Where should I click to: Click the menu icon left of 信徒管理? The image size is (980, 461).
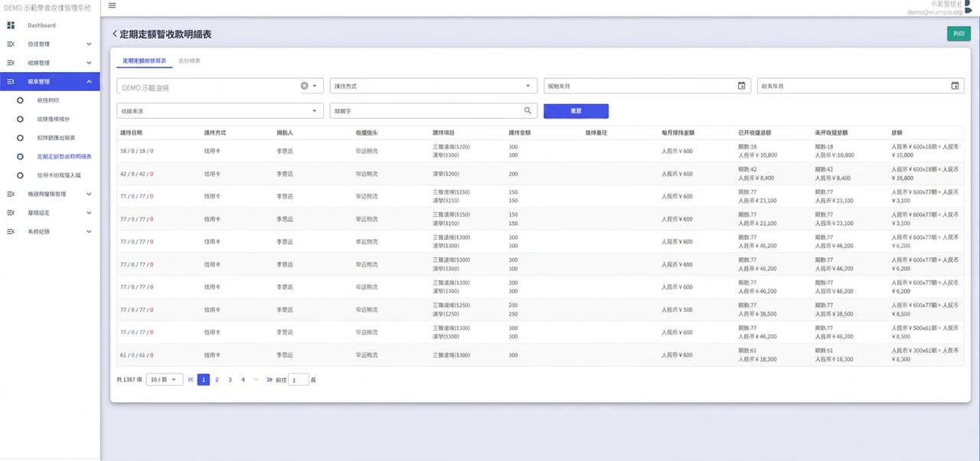click(x=11, y=44)
